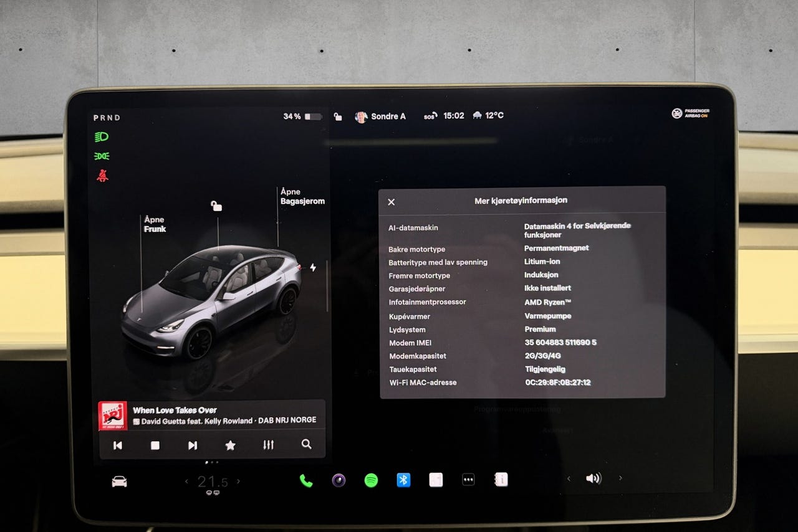The height and width of the screenshot is (532, 798).
Task: Select the Lydsystem label
Action: pyautogui.click(x=407, y=330)
